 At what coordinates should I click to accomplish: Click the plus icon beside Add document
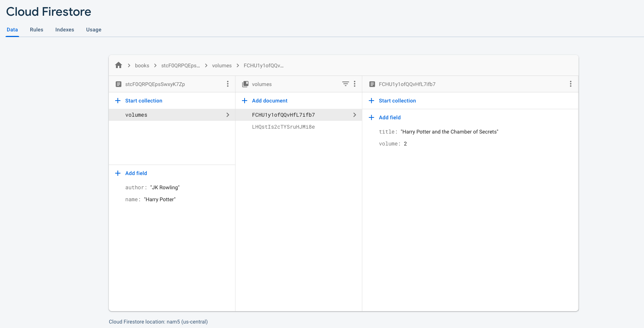point(245,101)
